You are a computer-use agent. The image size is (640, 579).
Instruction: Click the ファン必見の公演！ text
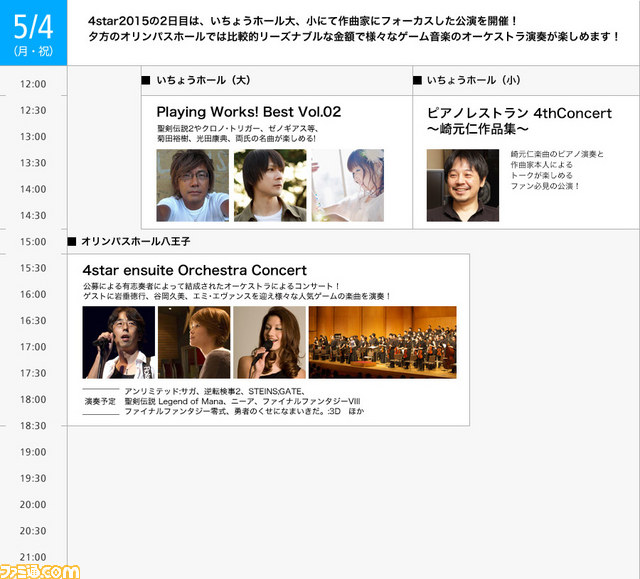545,186
